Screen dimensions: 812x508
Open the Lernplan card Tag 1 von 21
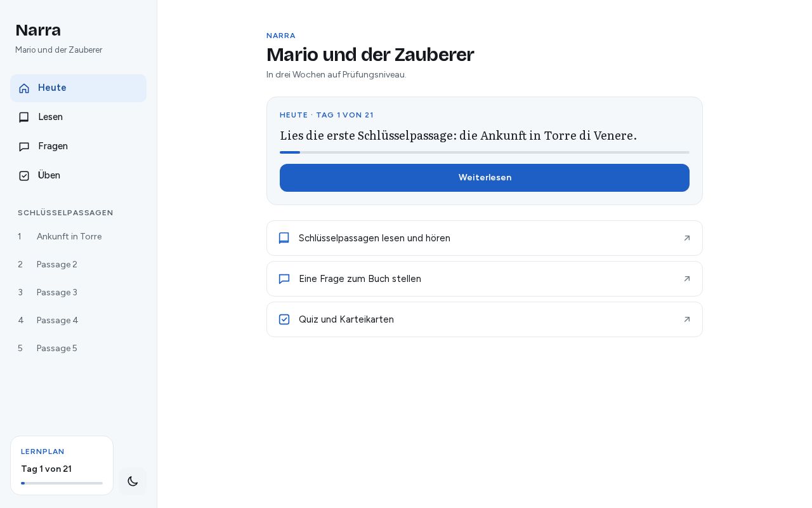pyautogui.click(x=62, y=465)
